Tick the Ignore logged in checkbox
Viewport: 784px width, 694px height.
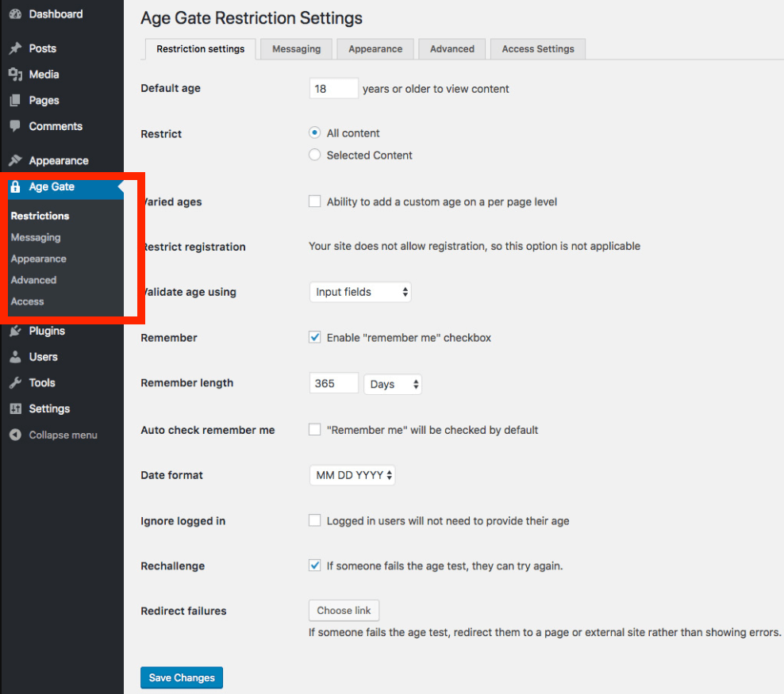click(315, 521)
